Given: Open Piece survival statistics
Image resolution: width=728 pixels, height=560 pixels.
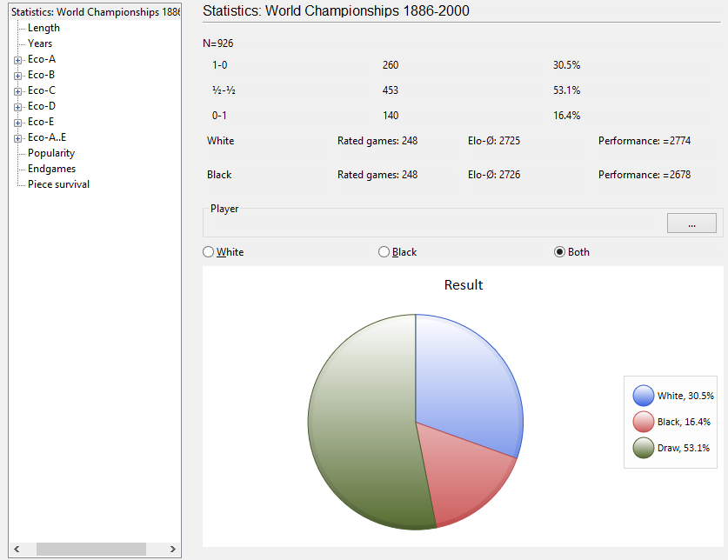Looking at the screenshot, I should [58, 184].
